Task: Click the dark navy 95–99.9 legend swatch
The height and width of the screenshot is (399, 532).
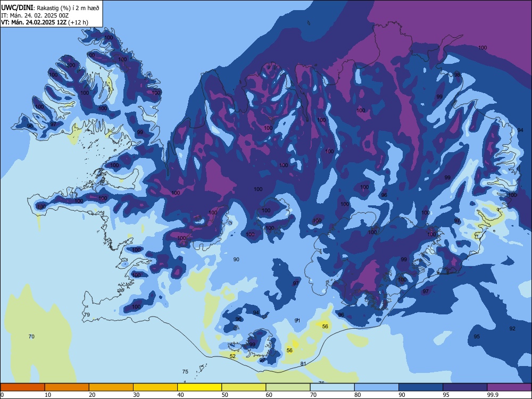Action: 465,387
